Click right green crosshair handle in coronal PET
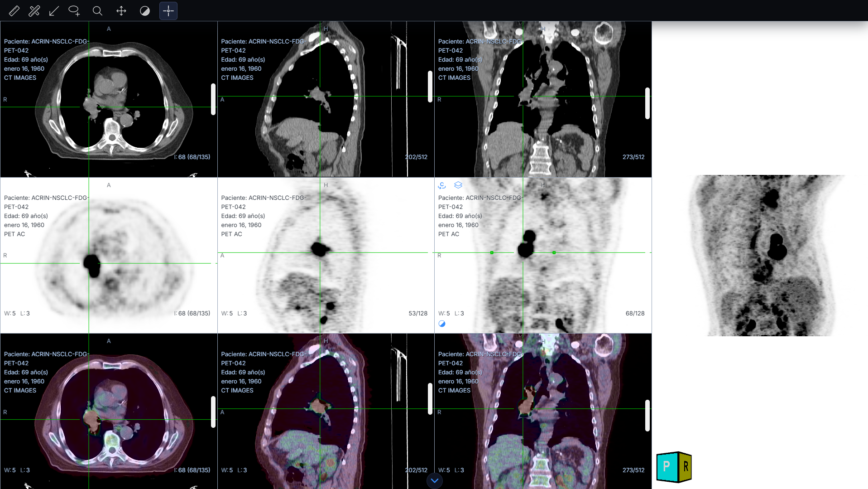This screenshot has height=489, width=868. tap(554, 252)
